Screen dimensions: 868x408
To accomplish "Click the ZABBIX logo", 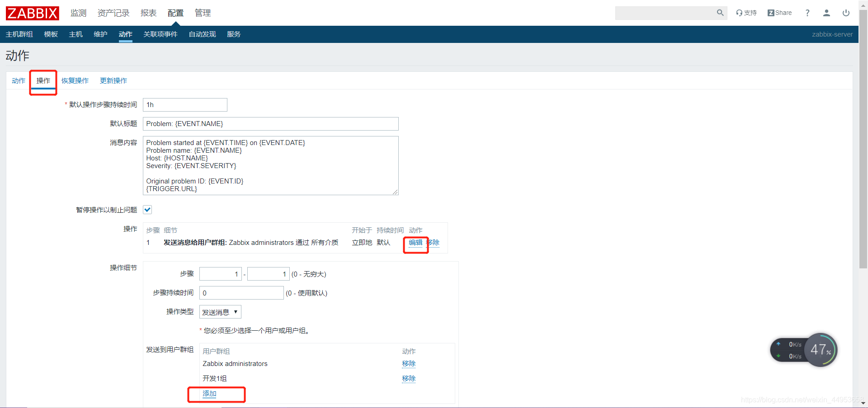I will pos(33,13).
